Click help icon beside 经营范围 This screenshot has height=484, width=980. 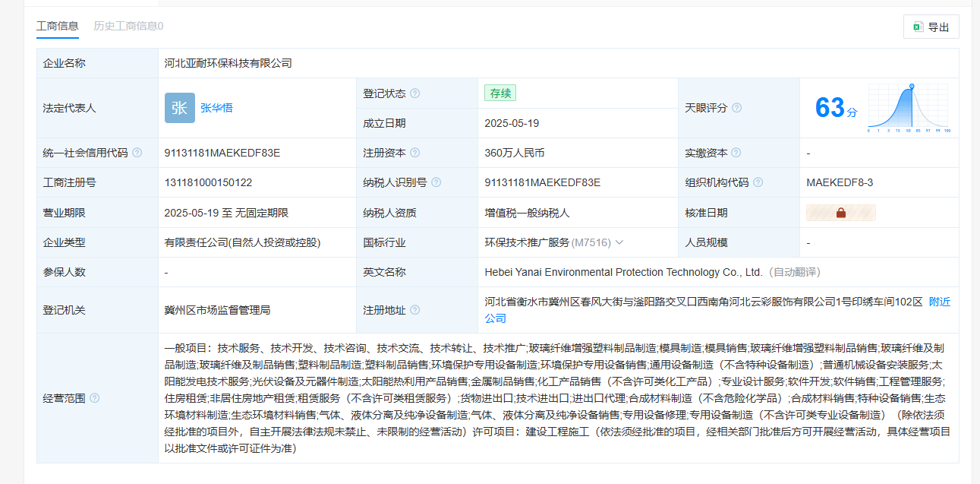click(x=95, y=398)
